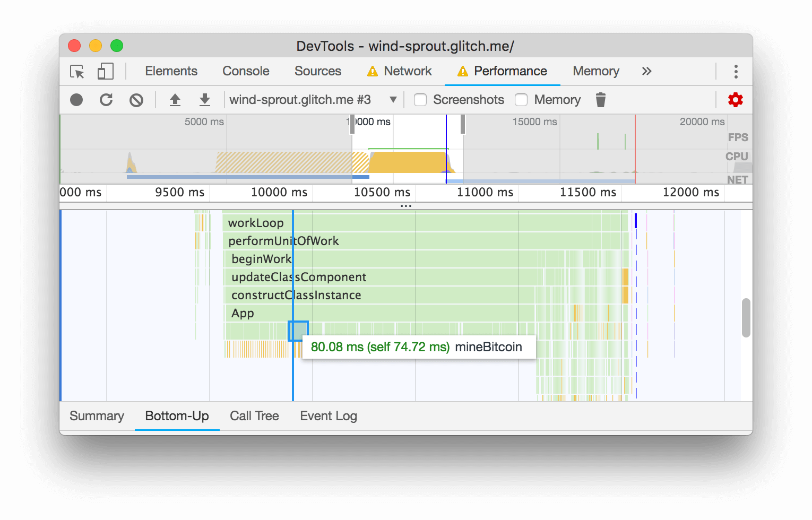Open the Performance capture settings gear
Image resolution: width=812 pixels, height=520 pixels.
[736, 99]
